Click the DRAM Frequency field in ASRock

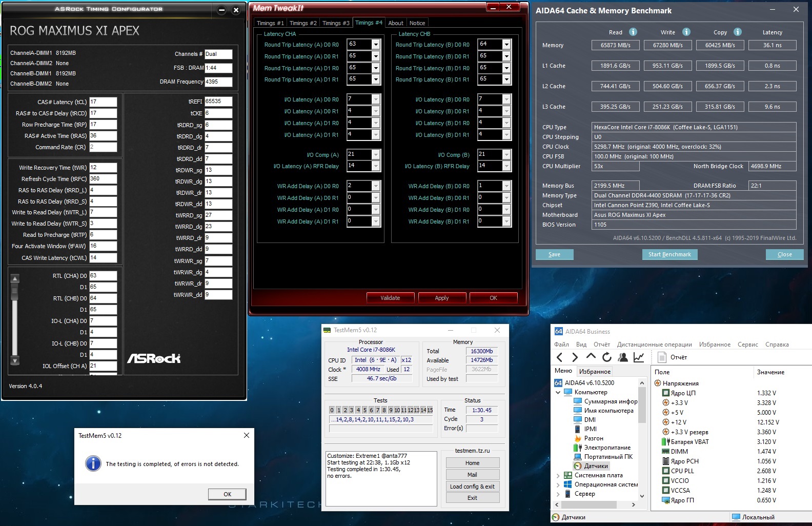(218, 82)
